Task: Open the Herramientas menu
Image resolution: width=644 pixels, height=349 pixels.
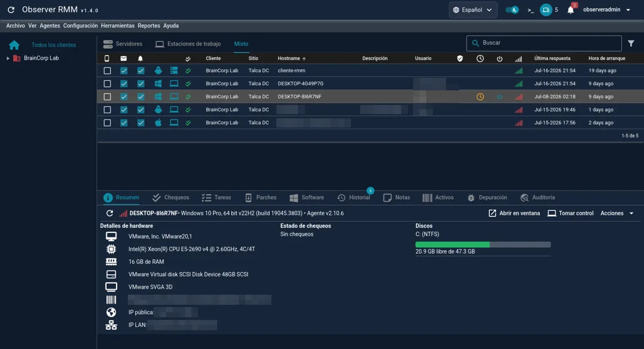Action: click(x=118, y=26)
